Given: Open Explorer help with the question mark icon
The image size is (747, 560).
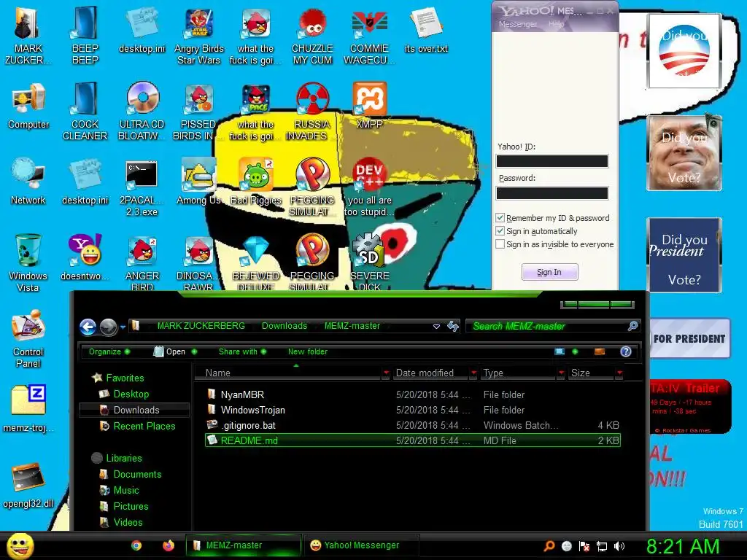Looking at the screenshot, I should pos(625,351).
